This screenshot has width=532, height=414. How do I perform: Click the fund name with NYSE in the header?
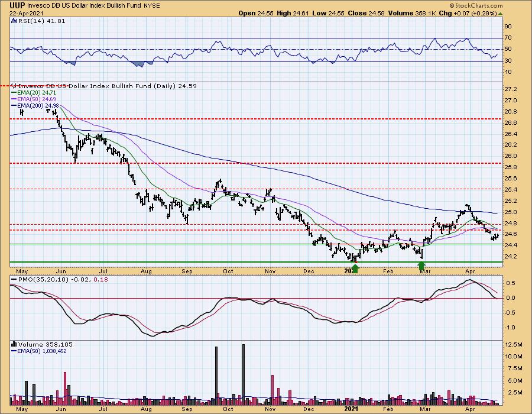click(x=93, y=6)
